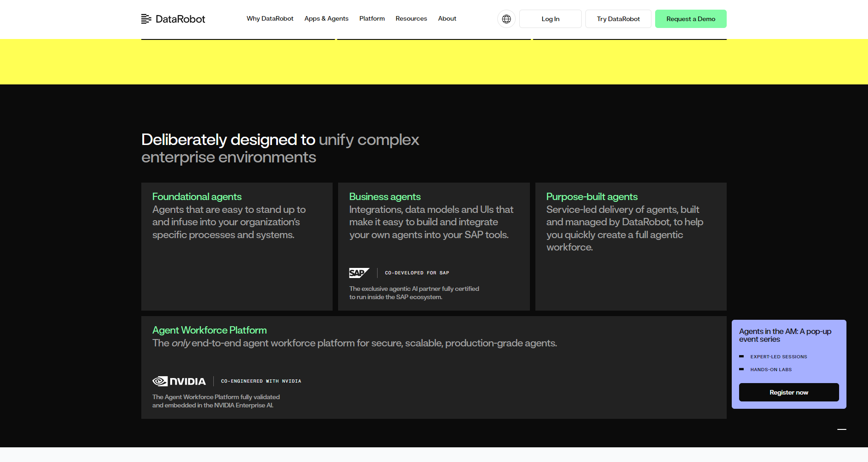Open the Agent Workforce Platform heading
This screenshot has width=868, height=462.
(x=209, y=330)
